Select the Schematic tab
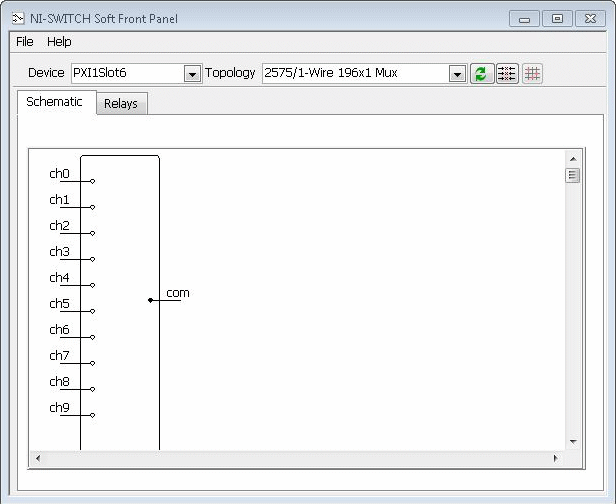The image size is (616, 504). click(x=55, y=102)
